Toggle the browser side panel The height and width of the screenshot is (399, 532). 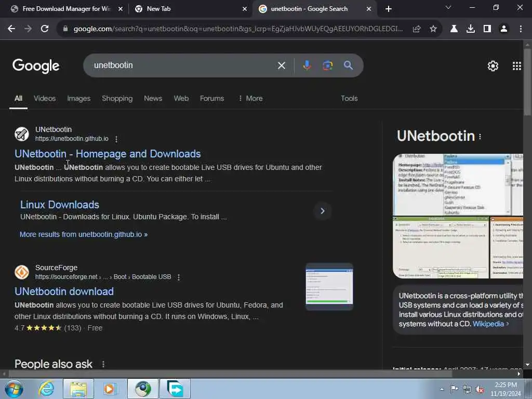[487, 29]
